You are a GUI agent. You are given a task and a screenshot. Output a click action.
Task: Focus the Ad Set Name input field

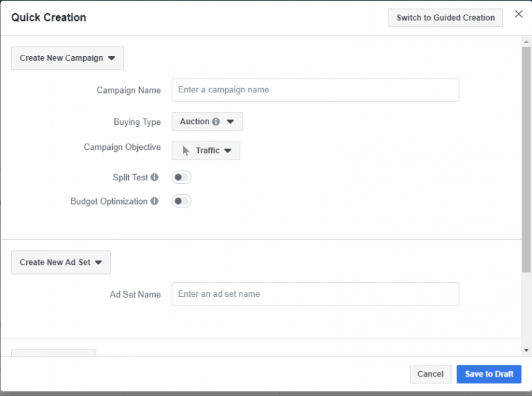point(315,294)
